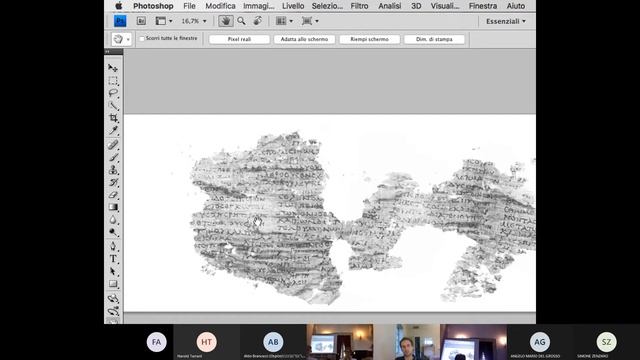
Task: Select the AB participant avatar
Action: pos(273,342)
